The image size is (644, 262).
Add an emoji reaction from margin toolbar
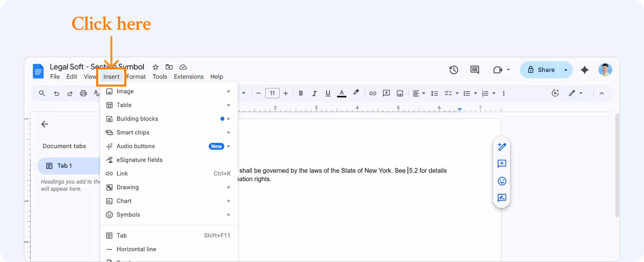click(501, 181)
